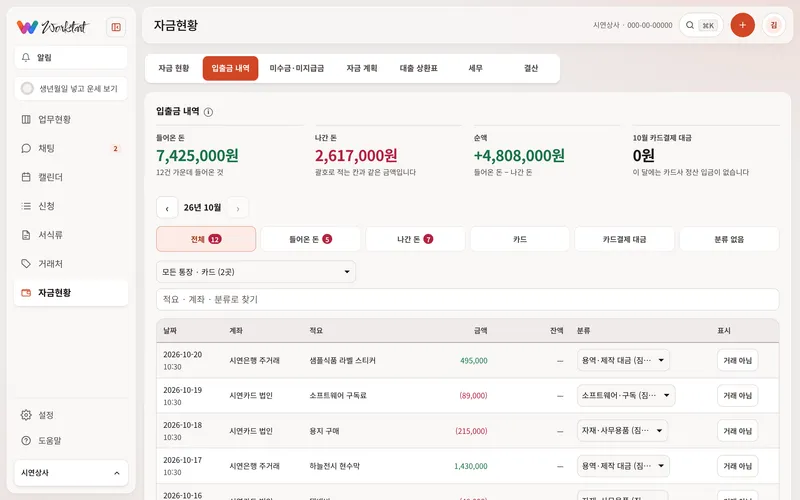800x500 pixels.
Task: Click 26년 10월 month label
Action: (203, 208)
